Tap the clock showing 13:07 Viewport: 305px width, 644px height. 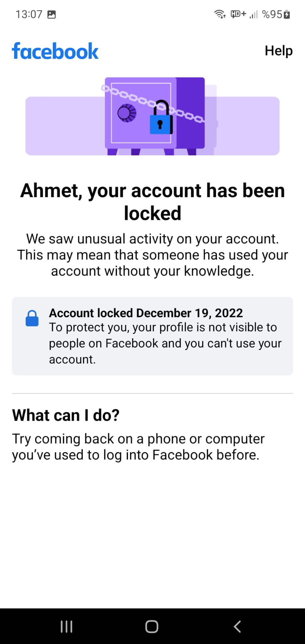(x=29, y=14)
